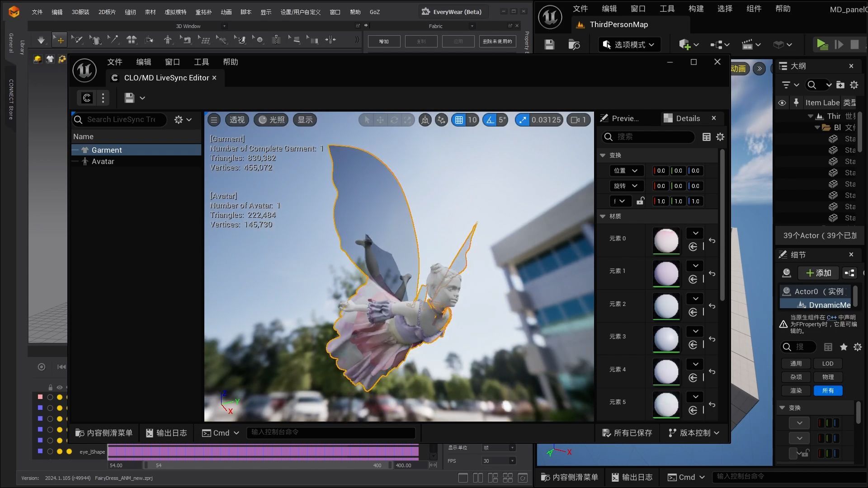Activate the simulation download arrow tool
Viewport: 868px width, 488px height.
pos(41,40)
